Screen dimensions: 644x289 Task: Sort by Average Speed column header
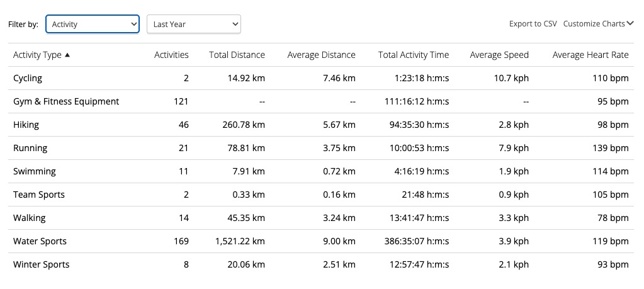click(x=499, y=55)
